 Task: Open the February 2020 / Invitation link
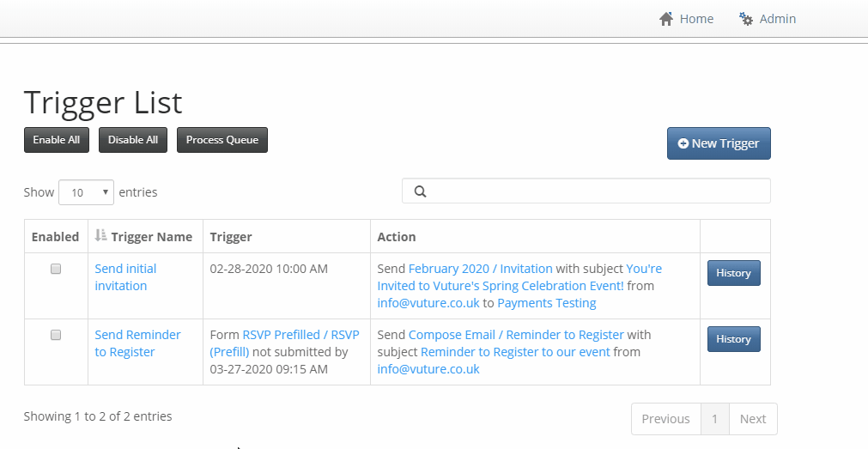(x=481, y=269)
